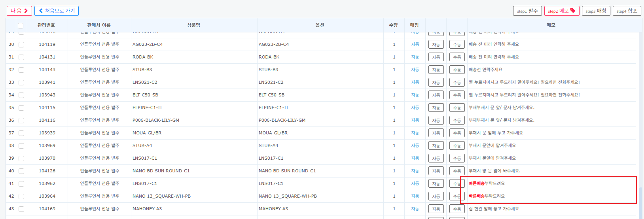Click the 자동 button for order 104169
The image size is (644, 219).
[x=436, y=209]
